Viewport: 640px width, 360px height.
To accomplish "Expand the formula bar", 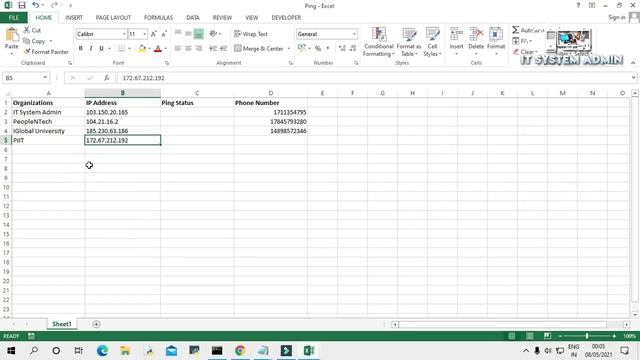I will (x=633, y=78).
